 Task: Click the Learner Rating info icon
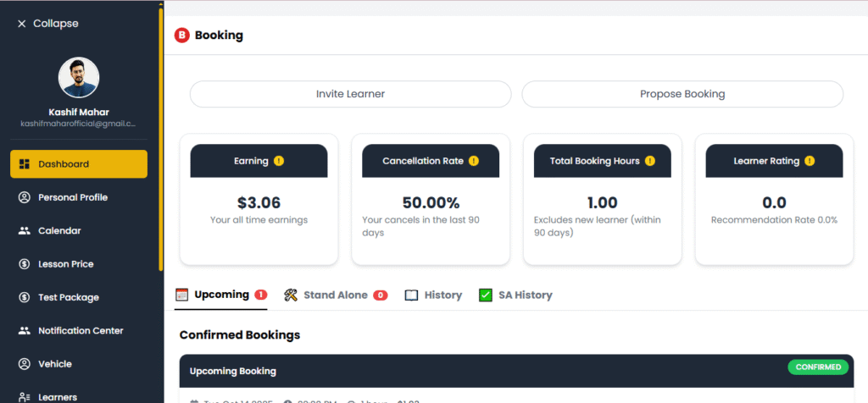click(810, 161)
